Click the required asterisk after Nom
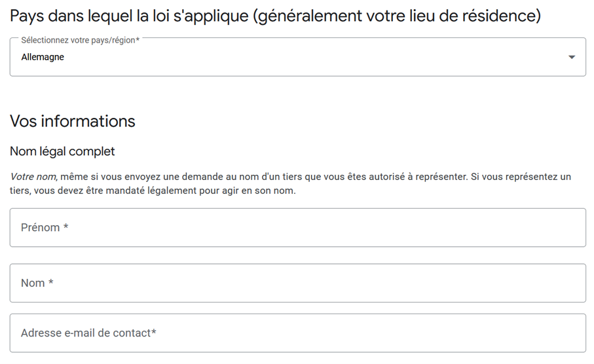This screenshot has width=594, height=364. point(51,282)
